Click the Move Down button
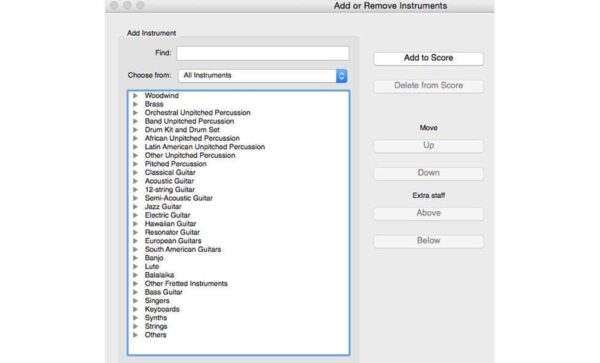 429,173
